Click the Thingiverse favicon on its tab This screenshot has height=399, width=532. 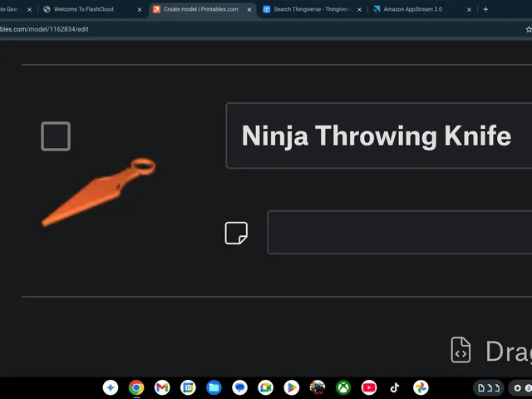pos(267,9)
